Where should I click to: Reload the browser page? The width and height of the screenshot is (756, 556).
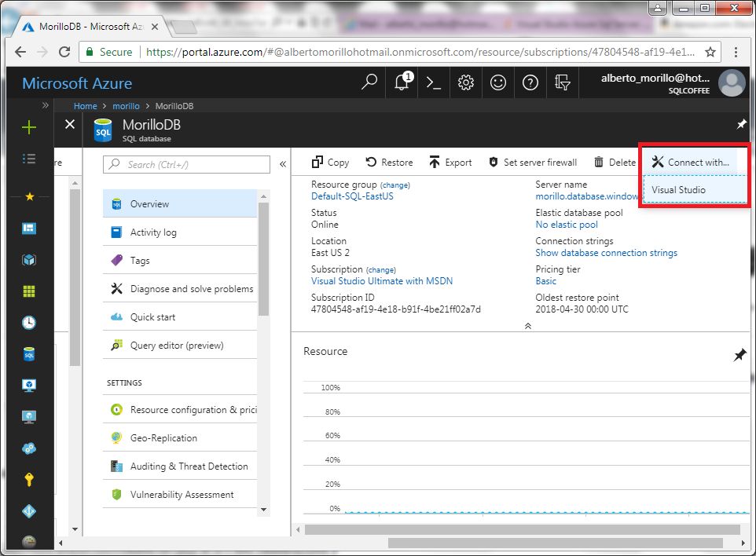coord(64,52)
